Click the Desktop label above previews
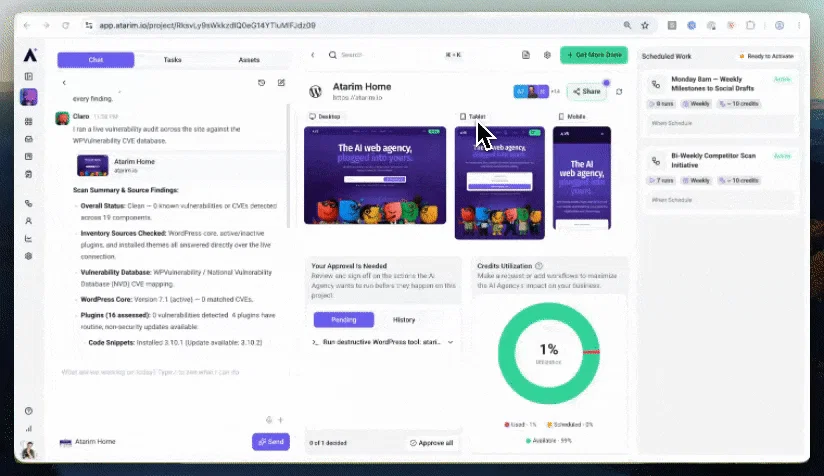The width and height of the screenshot is (824, 476). click(x=325, y=117)
